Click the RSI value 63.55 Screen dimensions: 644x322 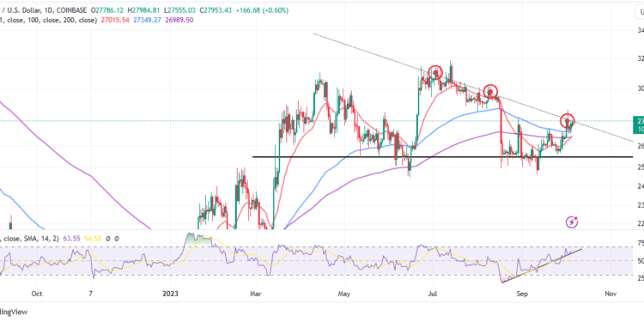pos(72,238)
